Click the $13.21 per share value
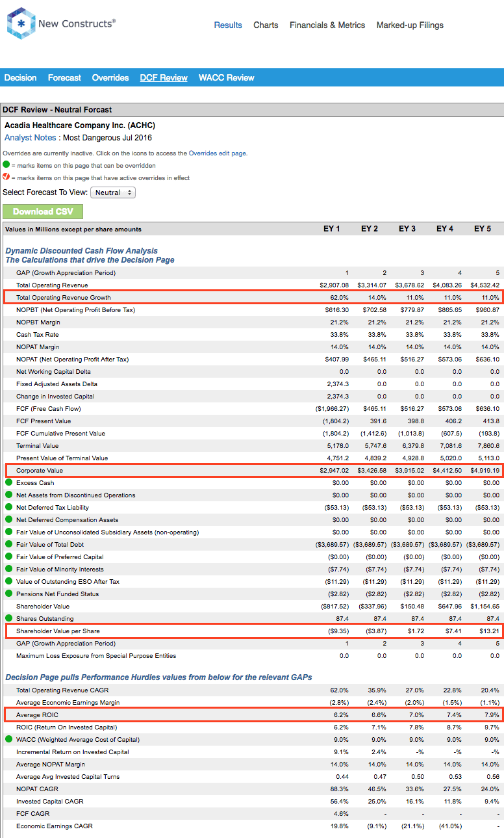Screen dimensions: 504x838 point(490,631)
